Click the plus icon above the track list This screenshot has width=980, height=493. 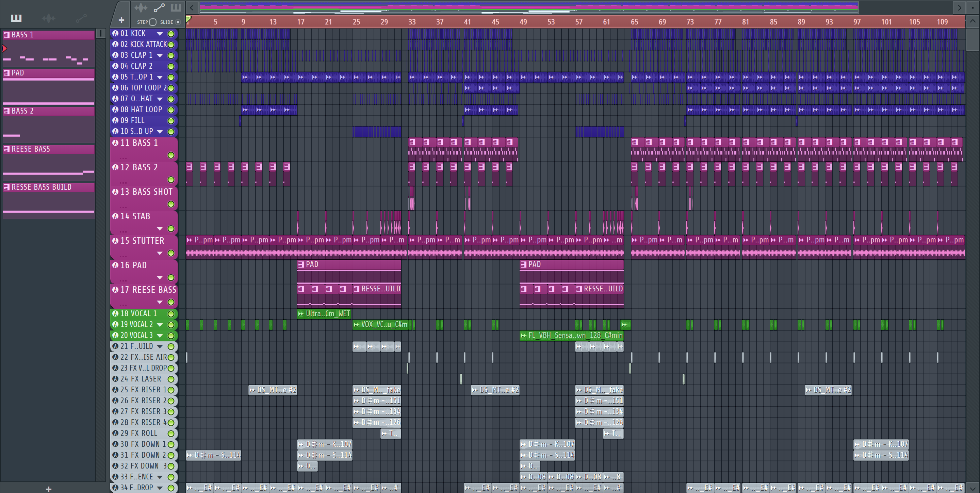pos(121,20)
